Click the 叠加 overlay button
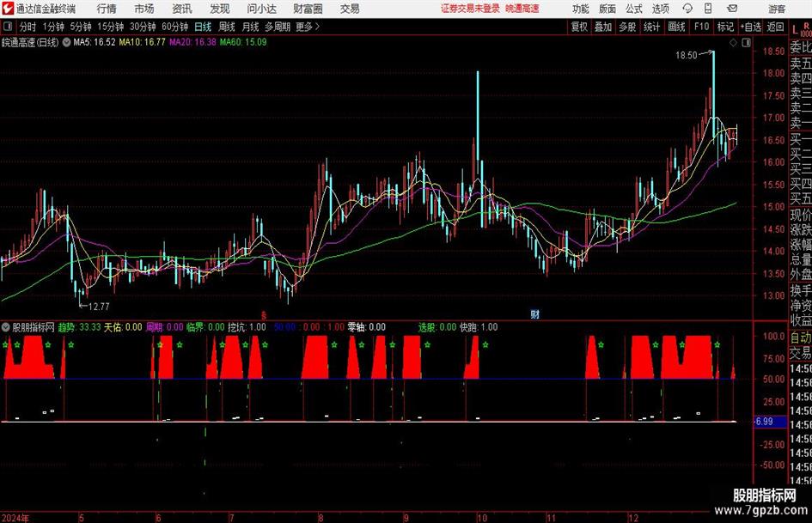Screen dimensions: 812x523 tap(603, 27)
